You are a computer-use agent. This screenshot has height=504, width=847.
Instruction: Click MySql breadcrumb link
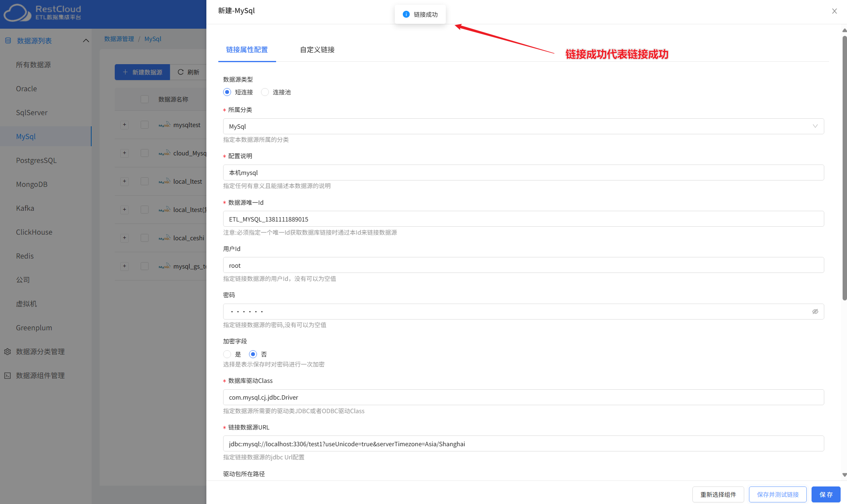pyautogui.click(x=153, y=39)
